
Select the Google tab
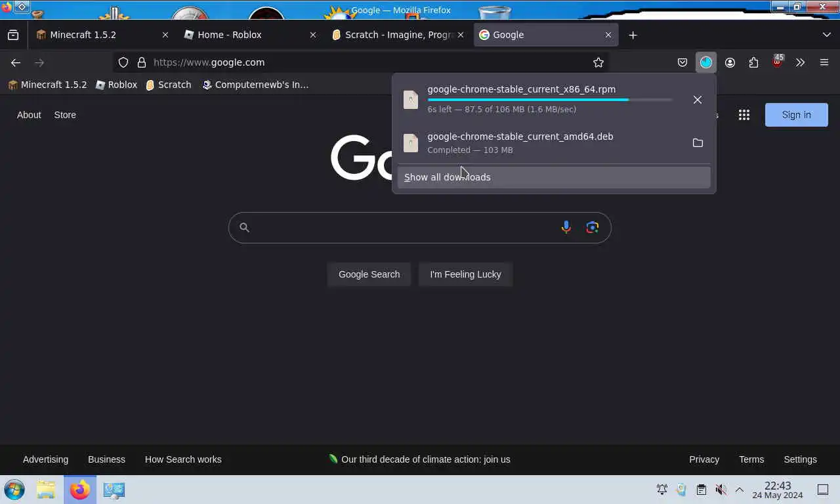click(x=545, y=35)
